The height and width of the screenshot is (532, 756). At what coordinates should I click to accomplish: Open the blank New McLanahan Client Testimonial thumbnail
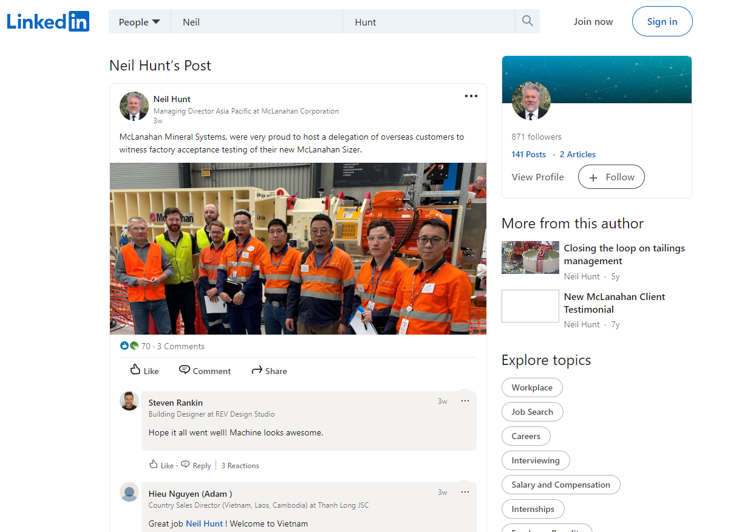coord(530,306)
